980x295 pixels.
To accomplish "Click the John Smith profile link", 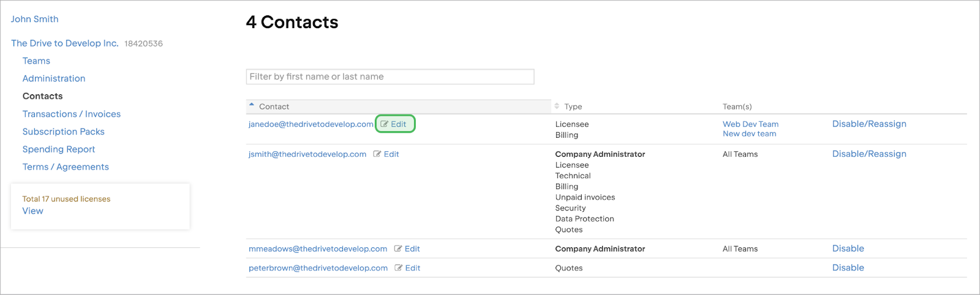I will click(x=35, y=20).
